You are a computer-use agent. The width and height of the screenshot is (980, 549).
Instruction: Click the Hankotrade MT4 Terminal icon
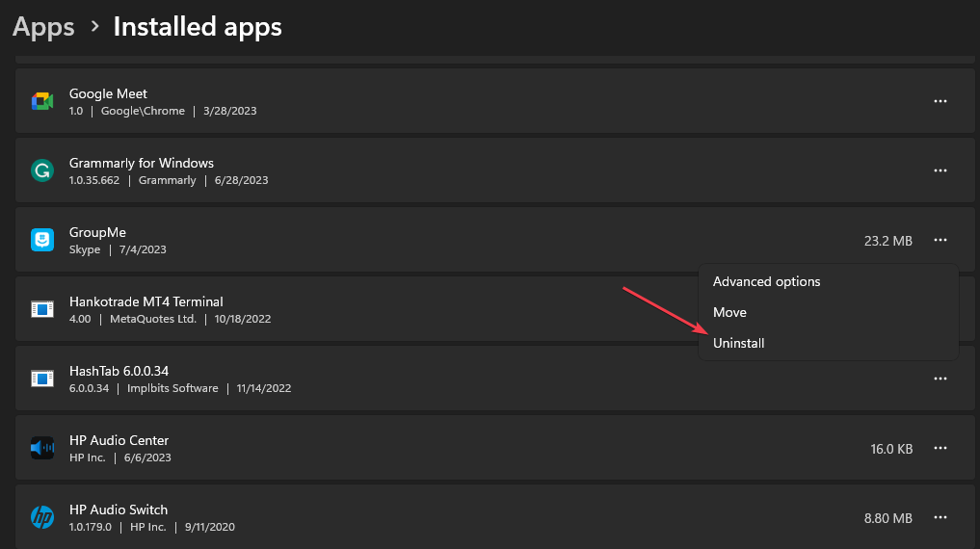41,309
